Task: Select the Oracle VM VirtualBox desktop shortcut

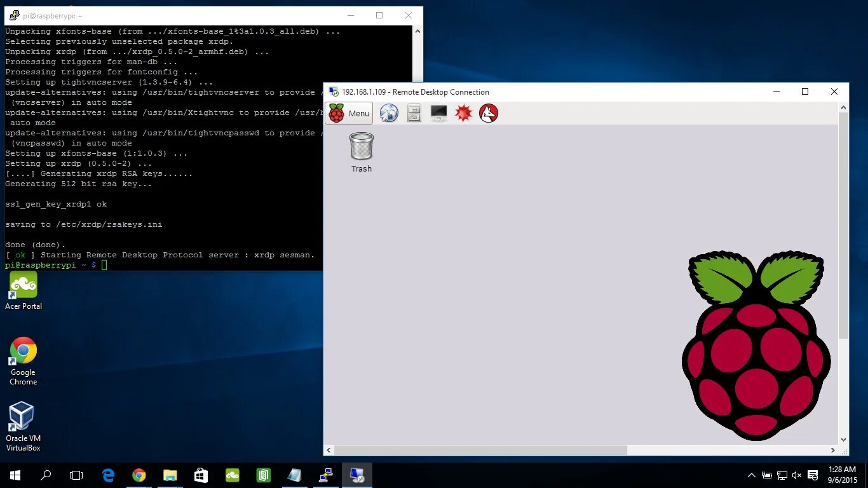Action: [24, 426]
